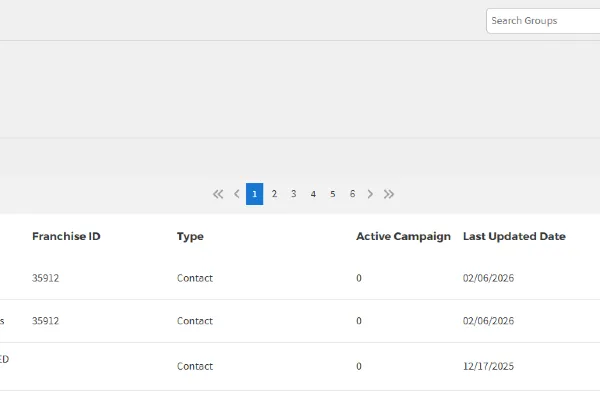
Task: Sort by the Type column header
Action: coord(190,237)
